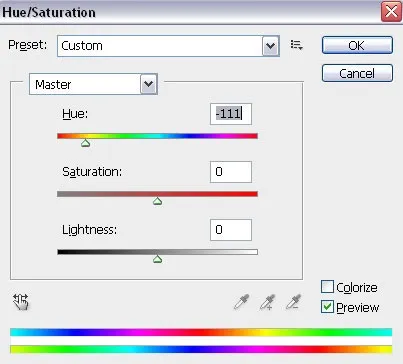Click the black-to-white Lightness track
This screenshot has width=403, height=364.
click(157, 252)
